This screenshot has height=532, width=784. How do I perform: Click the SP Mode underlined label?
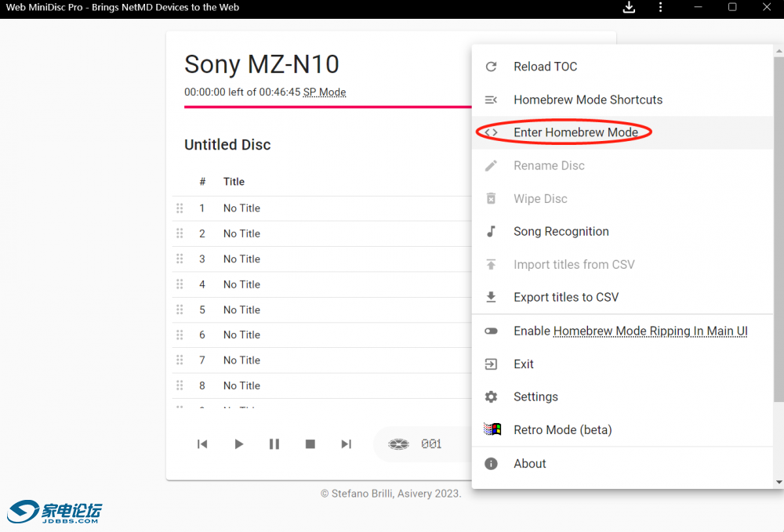[325, 92]
